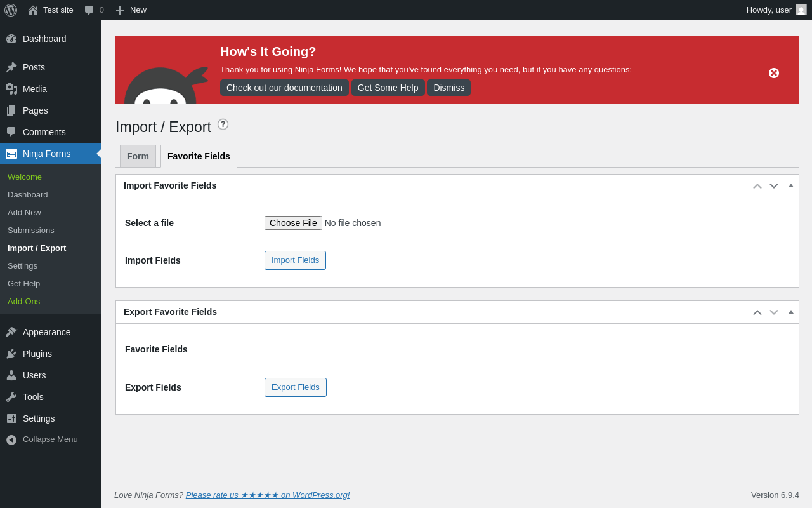Click the Ninja Forms menu icon
This screenshot has width=812, height=508.
click(11, 154)
